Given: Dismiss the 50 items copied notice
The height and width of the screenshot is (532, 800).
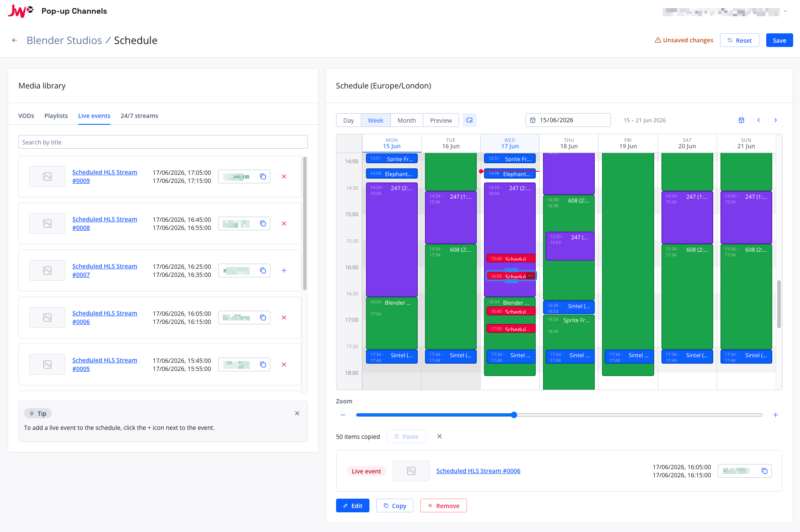Looking at the screenshot, I should click(x=440, y=436).
